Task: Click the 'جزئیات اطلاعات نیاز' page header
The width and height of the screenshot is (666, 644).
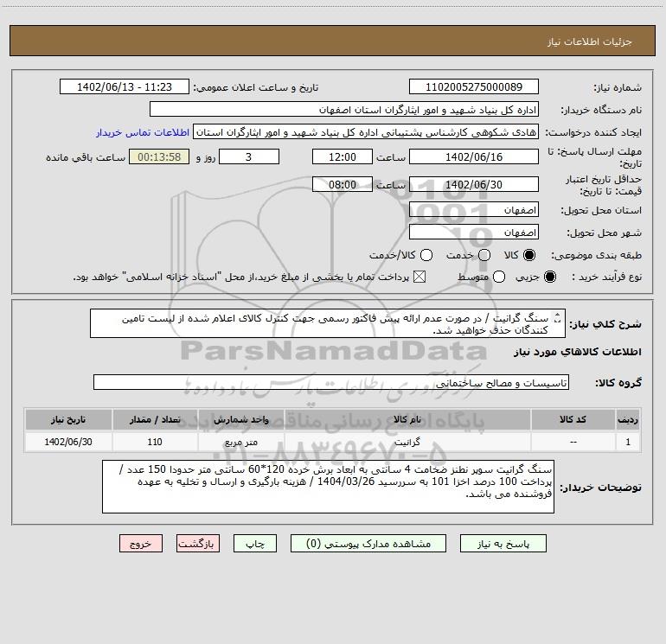Action: [590, 41]
